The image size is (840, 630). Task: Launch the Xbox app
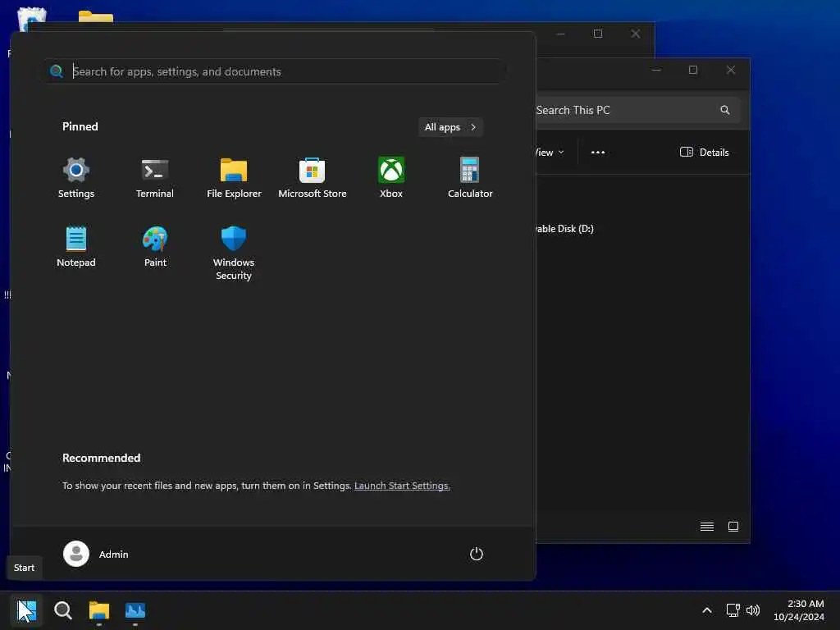(391, 177)
